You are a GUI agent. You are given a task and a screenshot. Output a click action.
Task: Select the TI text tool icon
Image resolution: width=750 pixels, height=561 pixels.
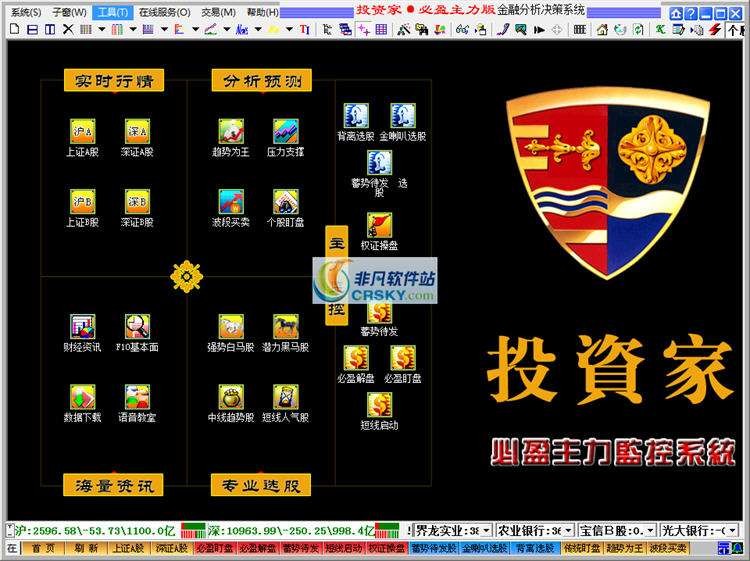pos(305,30)
